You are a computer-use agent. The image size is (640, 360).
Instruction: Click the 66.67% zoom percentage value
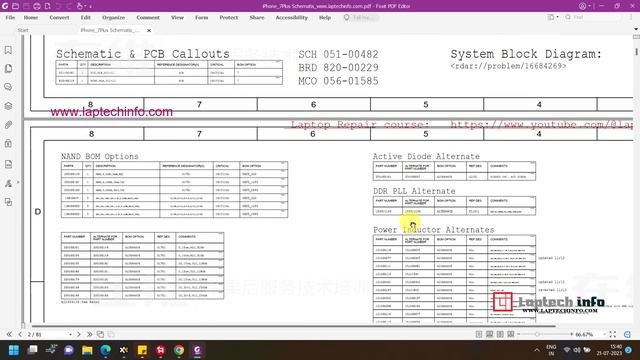pos(584,334)
